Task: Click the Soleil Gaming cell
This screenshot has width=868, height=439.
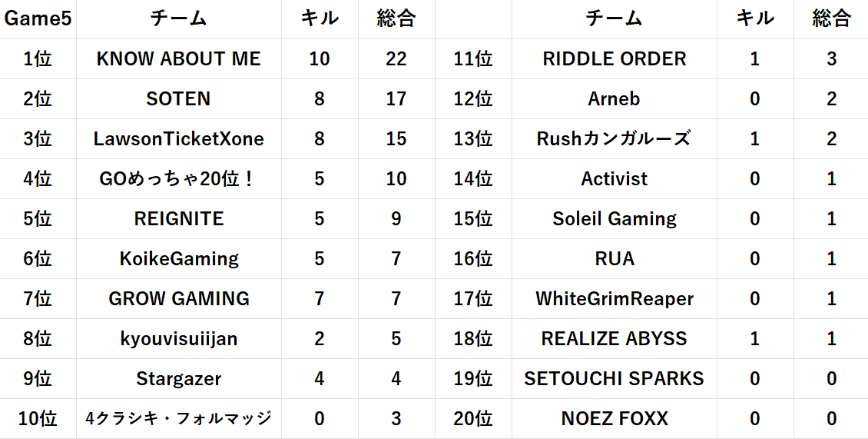Action: pyautogui.click(x=614, y=219)
